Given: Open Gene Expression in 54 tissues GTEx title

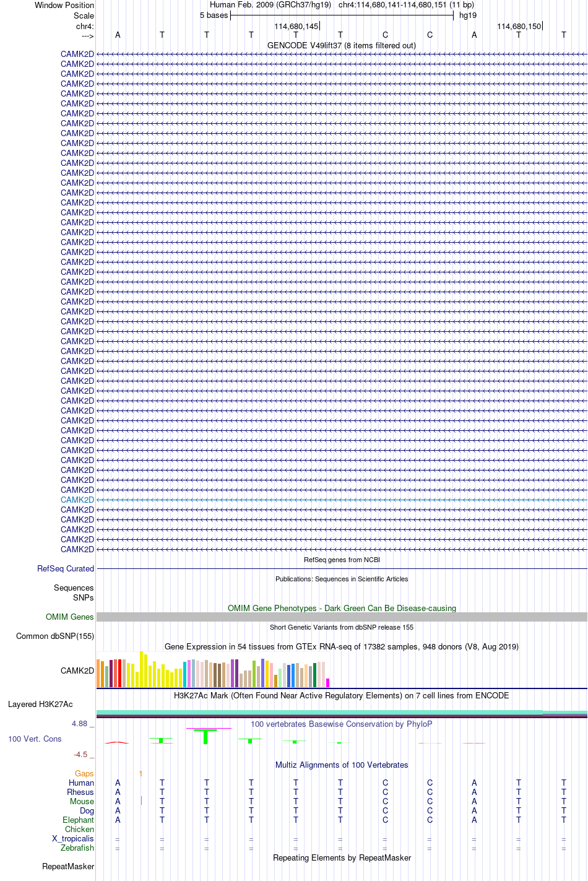Looking at the screenshot, I should 342,646.
